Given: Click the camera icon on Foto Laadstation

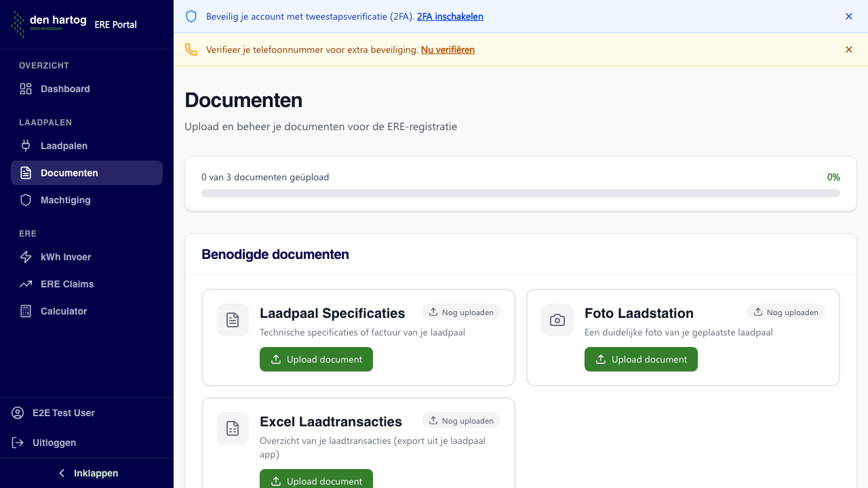Looking at the screenshot, I should coord(557,319).
